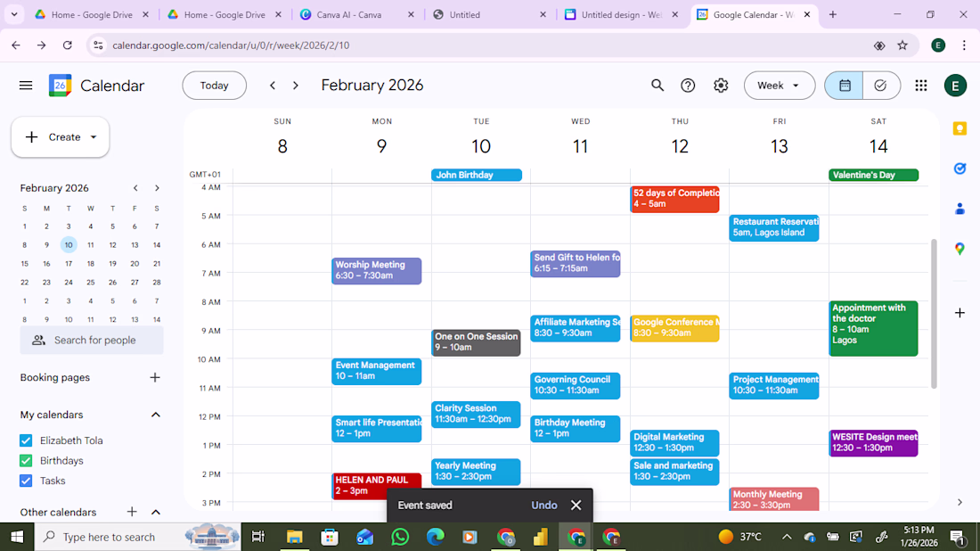This screenshot has height=551, width=980.
Task: Open yellow Google Conference event
Action: point(674,328)
